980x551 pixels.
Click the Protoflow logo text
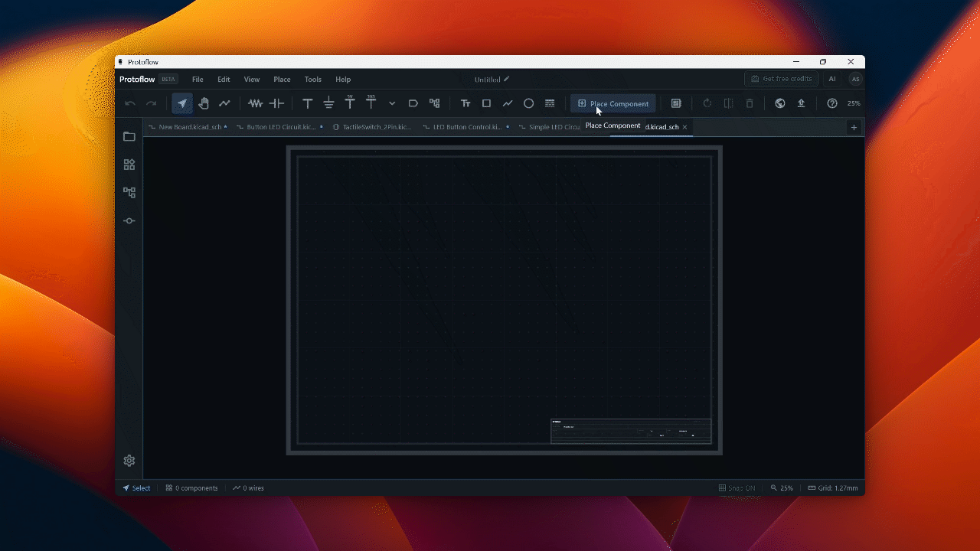pos(137,80)
